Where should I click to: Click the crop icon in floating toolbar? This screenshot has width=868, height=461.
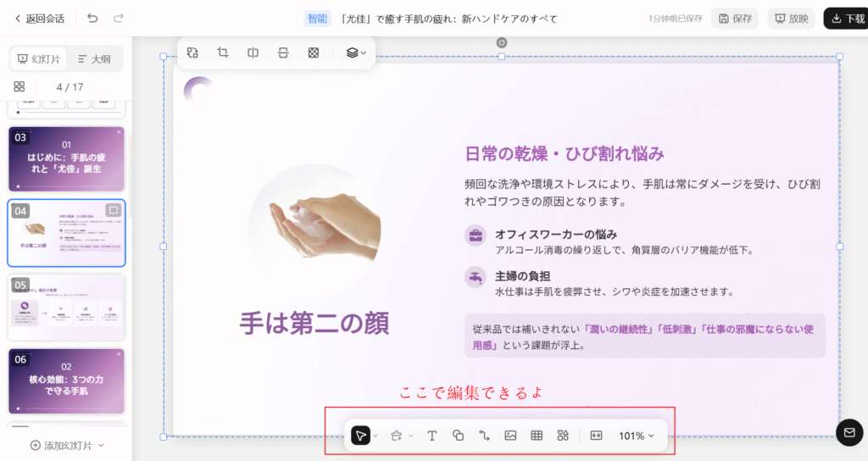pyautogui.click(x=223, y=53)
